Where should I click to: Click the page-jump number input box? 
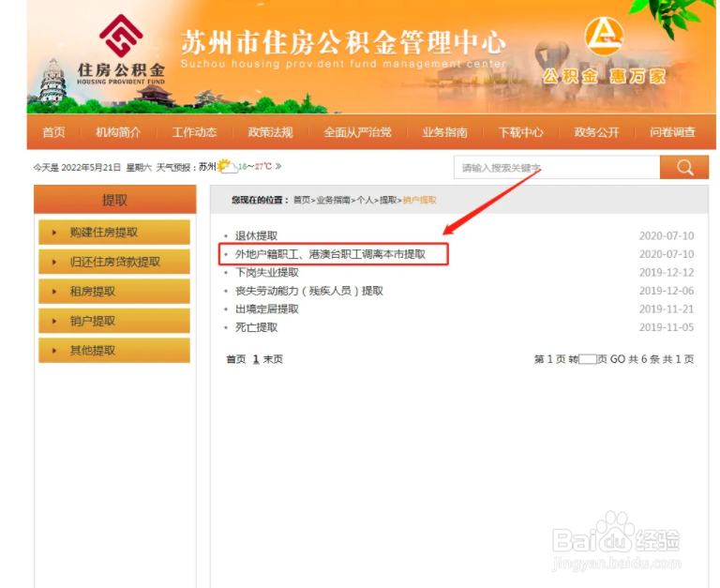coord(588,359)
